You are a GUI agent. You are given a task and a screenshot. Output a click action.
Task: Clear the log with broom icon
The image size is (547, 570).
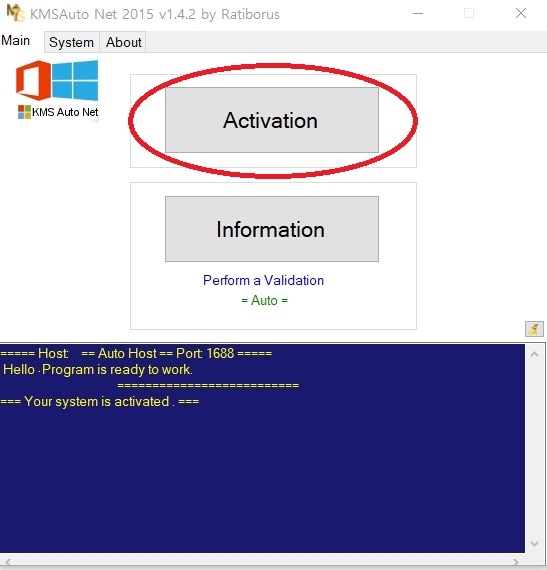coord(534,329)
